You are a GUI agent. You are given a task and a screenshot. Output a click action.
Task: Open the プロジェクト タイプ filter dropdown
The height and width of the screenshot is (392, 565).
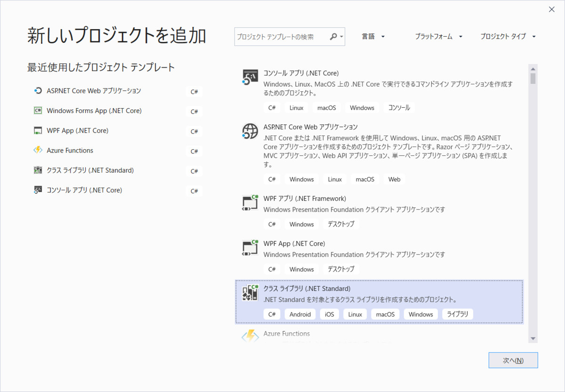[x=508, y=37]
